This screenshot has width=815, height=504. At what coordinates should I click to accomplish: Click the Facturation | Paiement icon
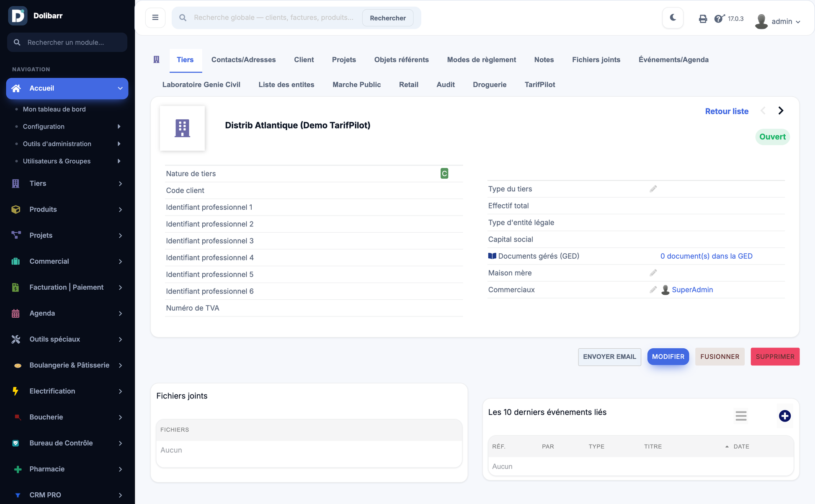coord(15,287)
